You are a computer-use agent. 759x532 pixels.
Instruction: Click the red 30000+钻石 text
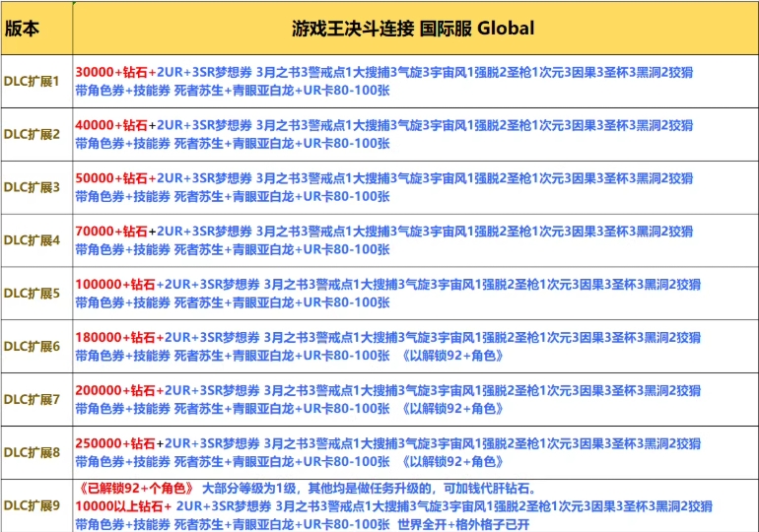110,72
